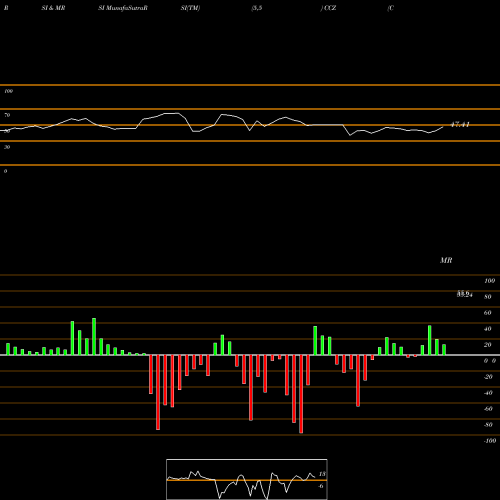Click the end of the white RSI line
Screen dimensions: 500x500
[x=443, y=127]
